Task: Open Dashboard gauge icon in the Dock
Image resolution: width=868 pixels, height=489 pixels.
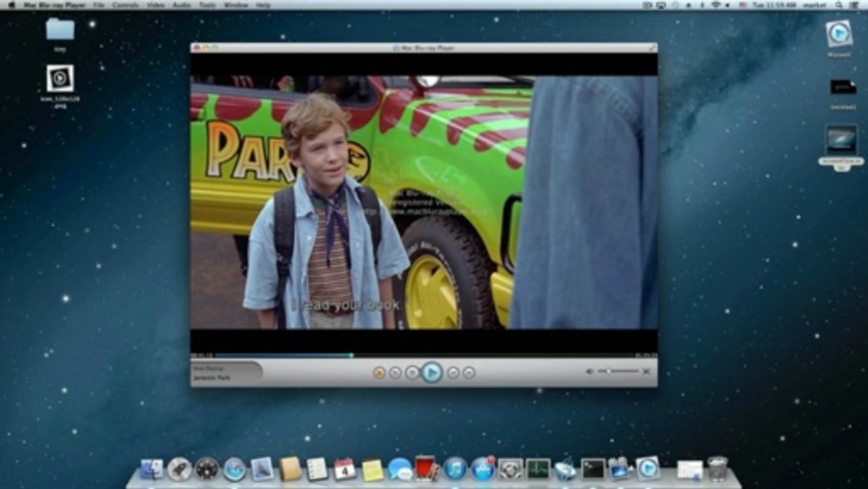Action: pos(207,469)
